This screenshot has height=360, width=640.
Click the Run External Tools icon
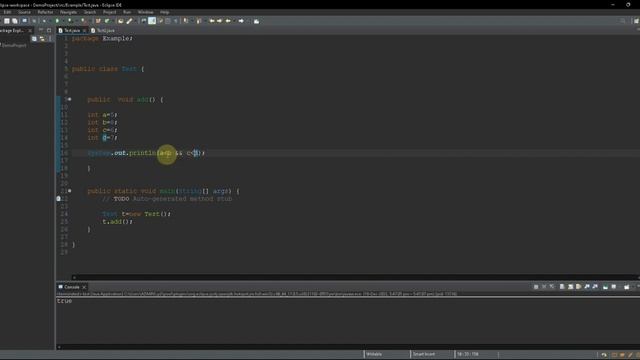[83, 21]
